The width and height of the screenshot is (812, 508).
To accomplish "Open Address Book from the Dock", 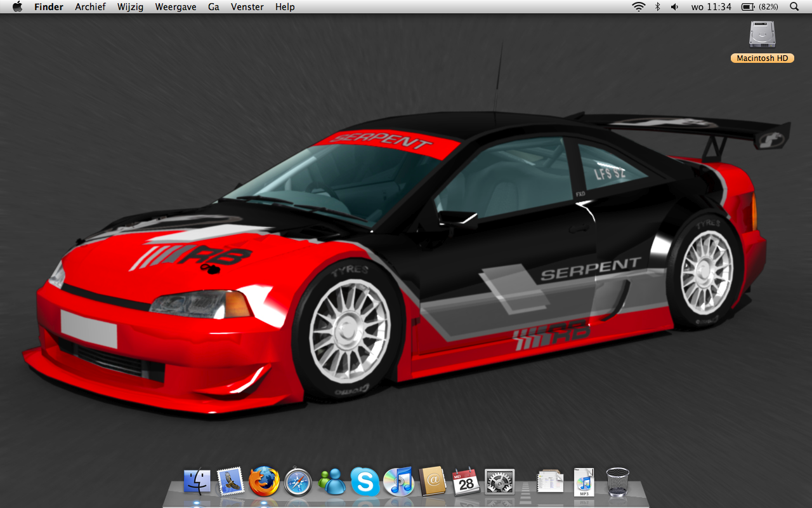I will pos(433,482).
